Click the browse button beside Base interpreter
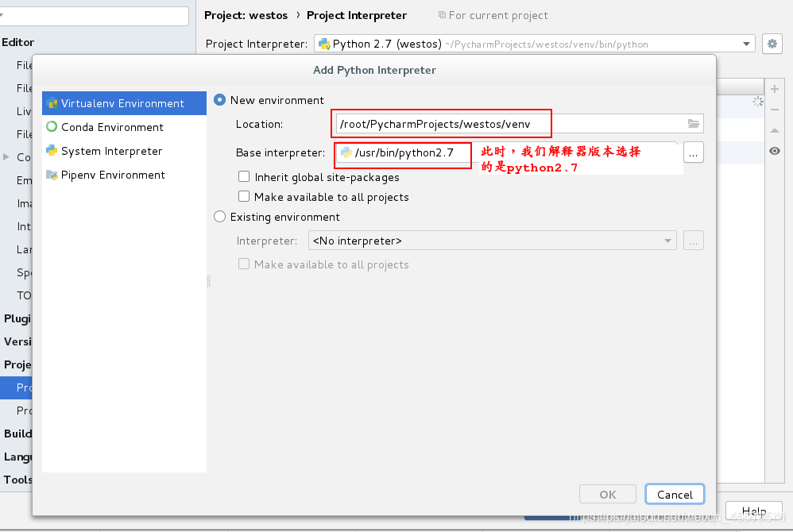 click(694, 152)
